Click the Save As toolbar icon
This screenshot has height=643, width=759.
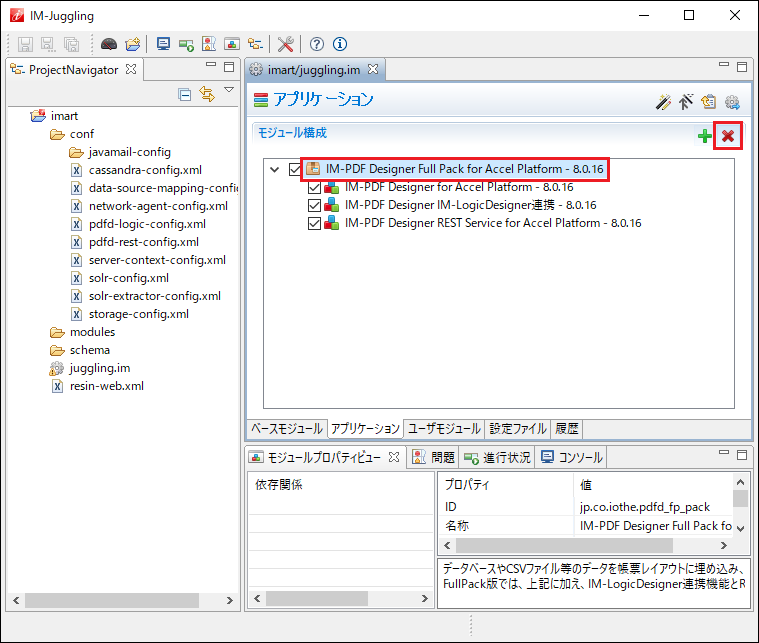pyautogui.click(x=47, y=44)
